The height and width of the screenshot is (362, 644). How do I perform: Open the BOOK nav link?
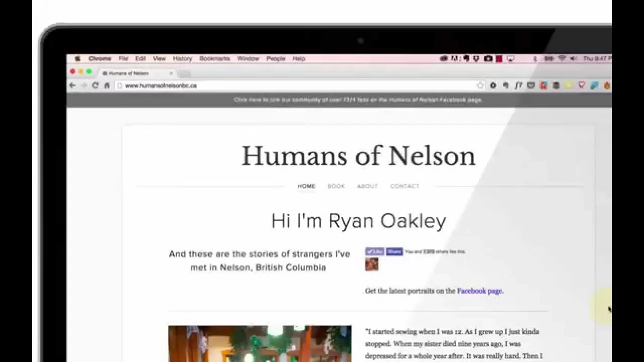(x=336, y=186)
